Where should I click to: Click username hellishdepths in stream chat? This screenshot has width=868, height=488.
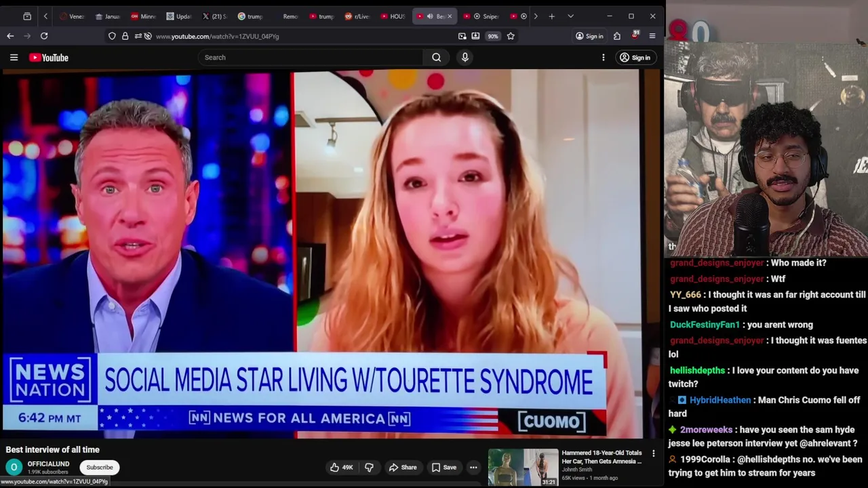point(697,371)
